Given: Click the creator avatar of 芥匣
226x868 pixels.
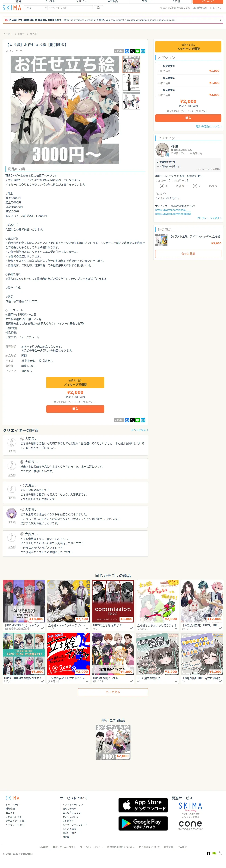Looking at the screenshot, I should point(162,150).
